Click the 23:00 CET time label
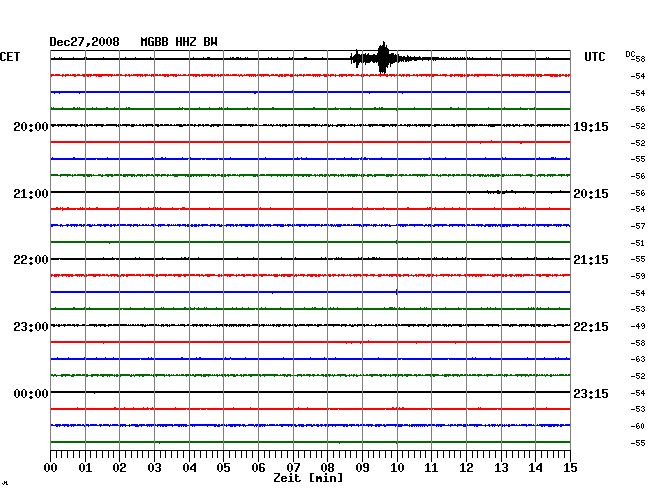650x494 pixels. pyautogui.click(x=31, y=327)
